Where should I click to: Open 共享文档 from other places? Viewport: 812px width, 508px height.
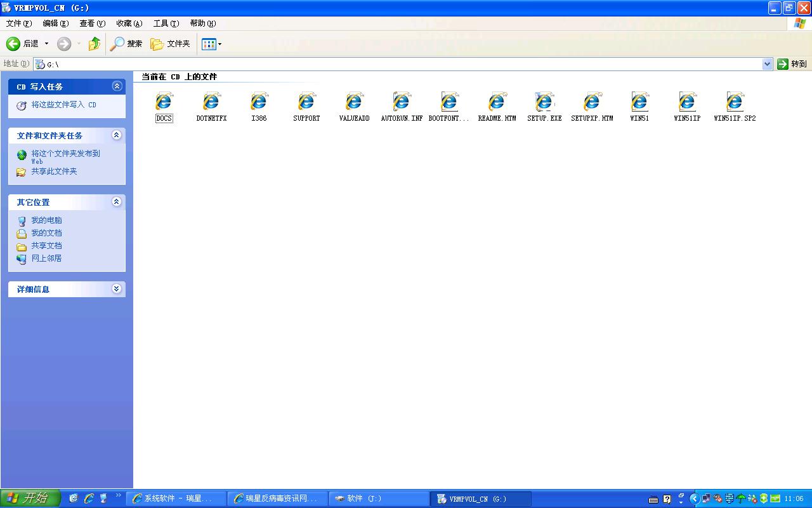click(x=47, y=246)
